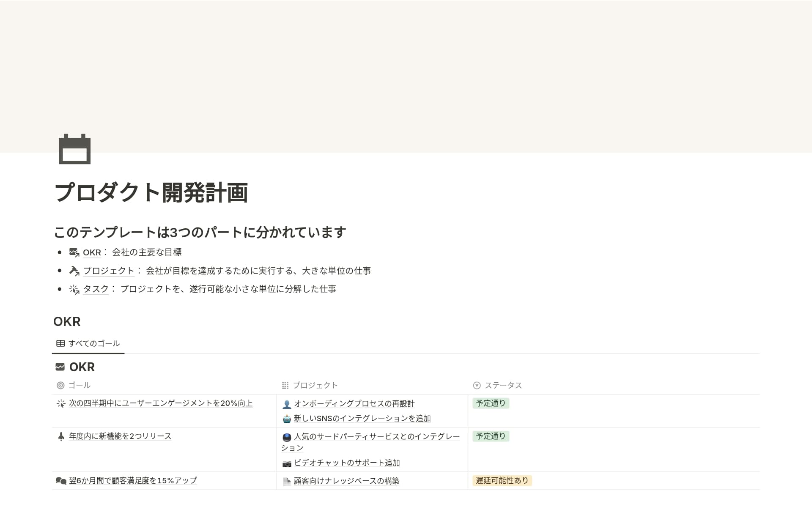Click the robot icon for 新しいSNS project
The width and height of the screenshot is (812, 507).
tap(287, 419)
